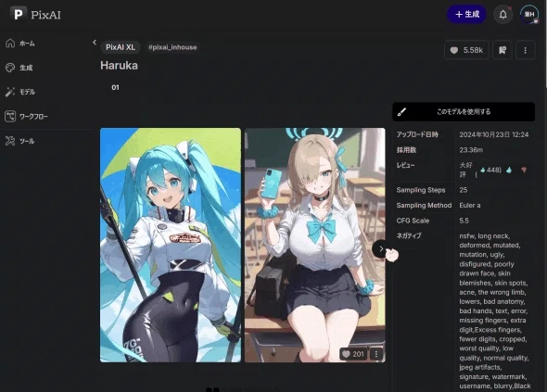Click the 448 positive review count

[x=490, y=170]
